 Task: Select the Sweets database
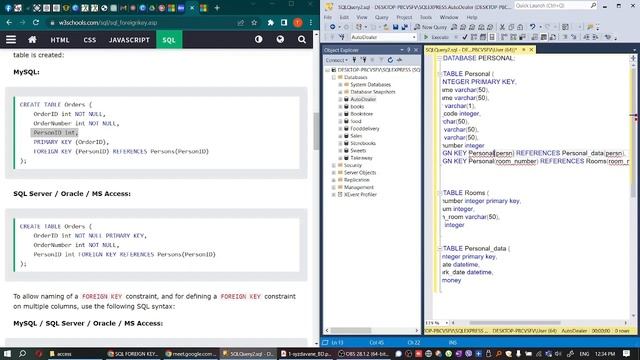[x=358, y=151]
